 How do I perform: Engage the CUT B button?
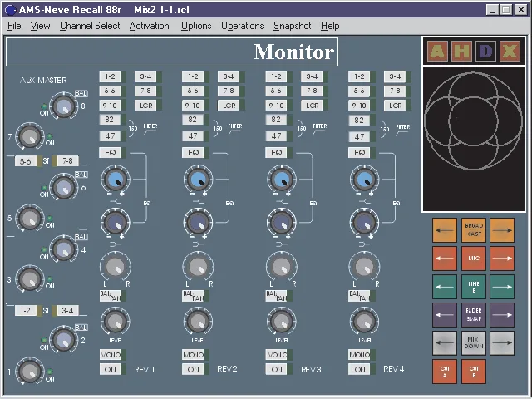[474, 372]
